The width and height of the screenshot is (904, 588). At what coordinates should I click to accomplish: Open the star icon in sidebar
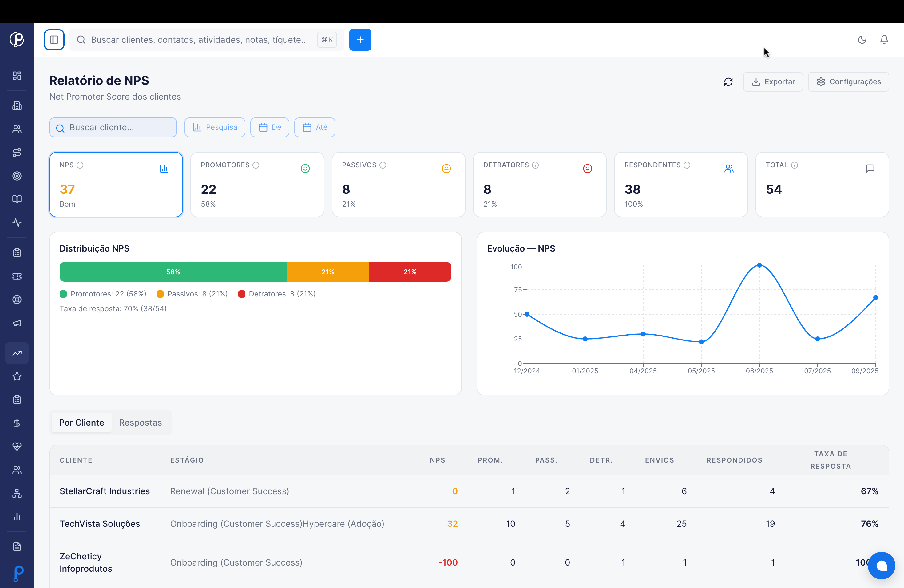pos(17,376)
